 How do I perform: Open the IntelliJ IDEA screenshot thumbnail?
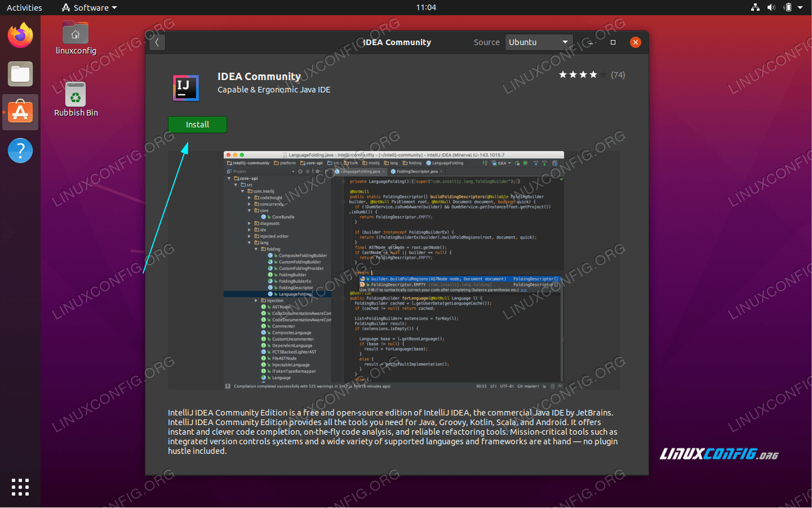(394, 270)
